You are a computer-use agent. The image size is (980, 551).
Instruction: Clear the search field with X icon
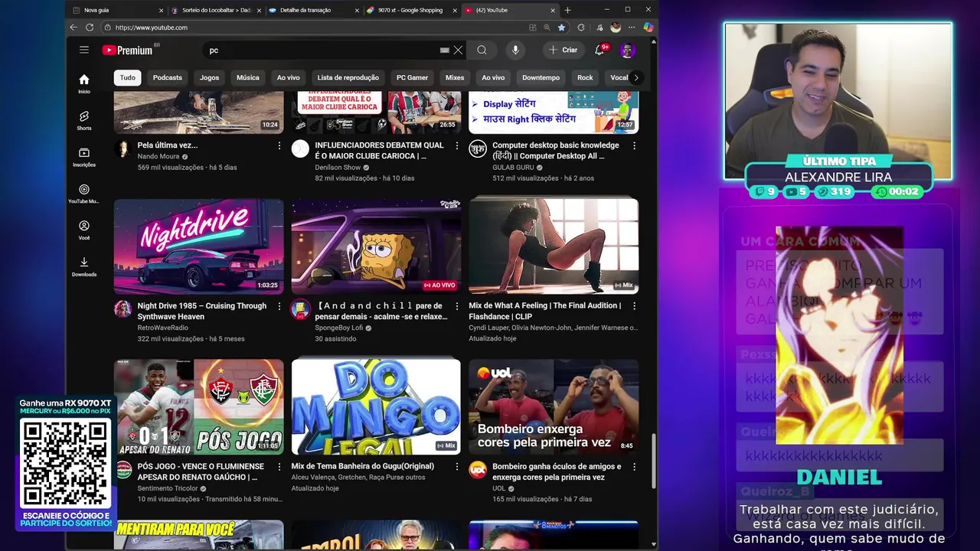[x=458, y=50]
